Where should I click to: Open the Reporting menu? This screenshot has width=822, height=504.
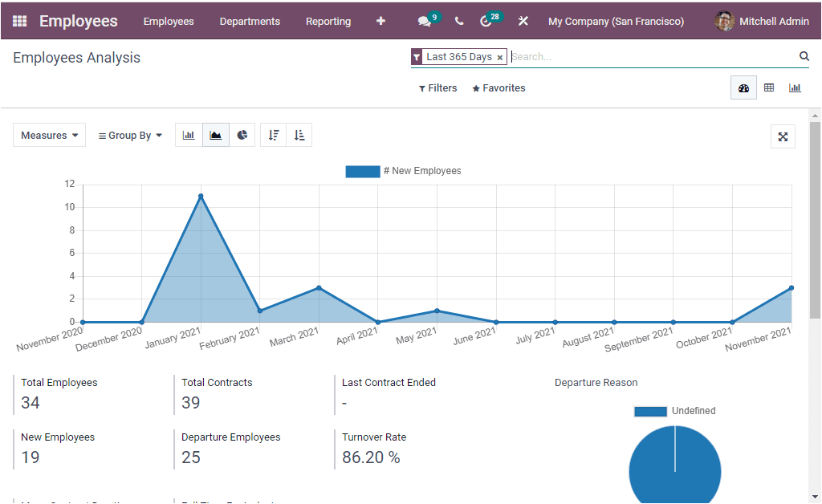coord(328,21)
